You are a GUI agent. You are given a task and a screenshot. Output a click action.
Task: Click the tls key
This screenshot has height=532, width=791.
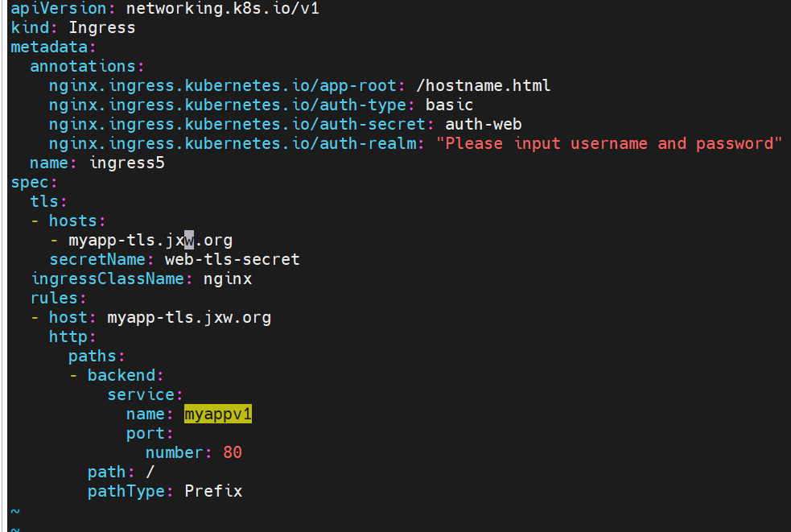[x=44, y=201]
